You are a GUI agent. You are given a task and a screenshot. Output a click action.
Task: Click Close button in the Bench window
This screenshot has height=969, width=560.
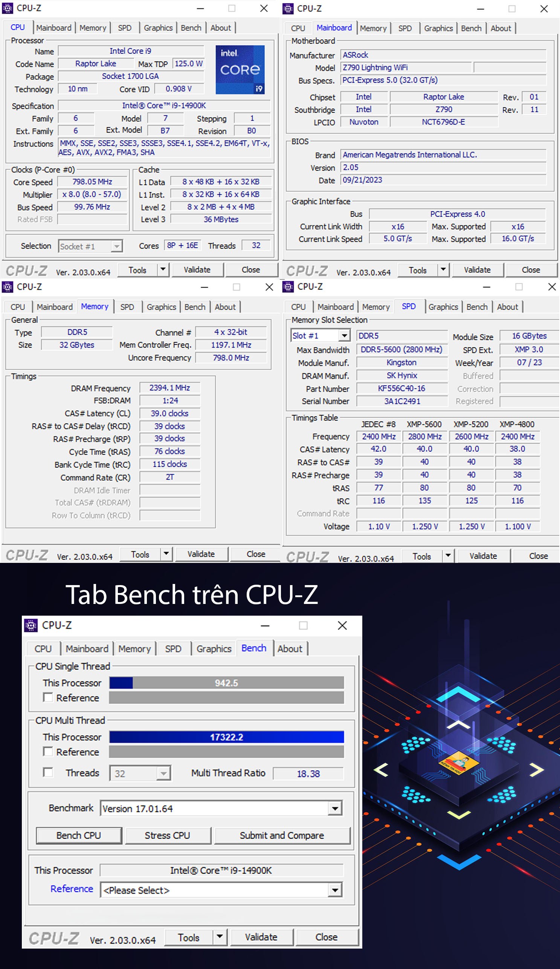tap(327, 937)
